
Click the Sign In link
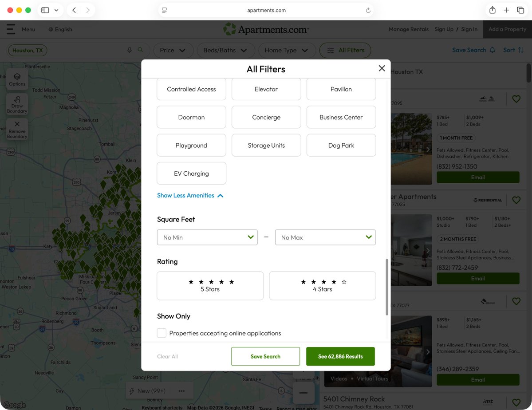click(469, 29)
